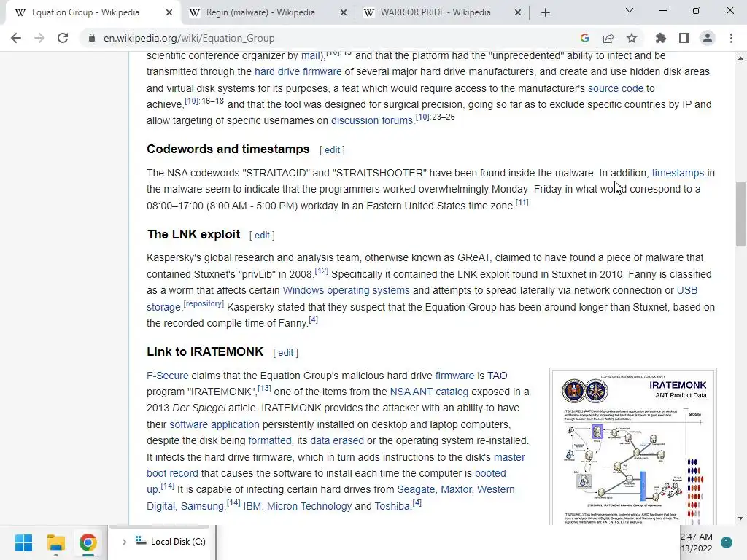Follow the timestamps link
This screenshot has height=560, width=747.
click(678, 173)
